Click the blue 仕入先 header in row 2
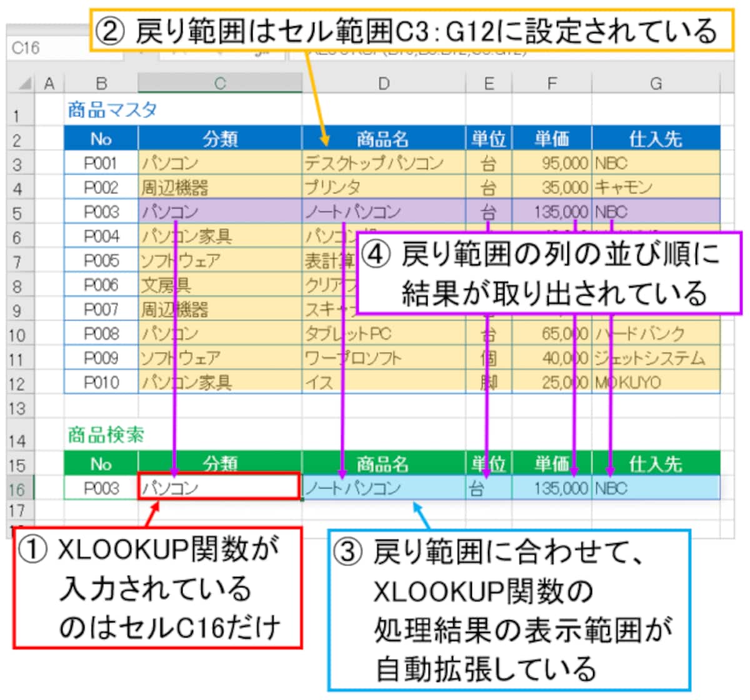Viewport: 750px width, 700px height. pyautogui.click(x=656, y=139)
